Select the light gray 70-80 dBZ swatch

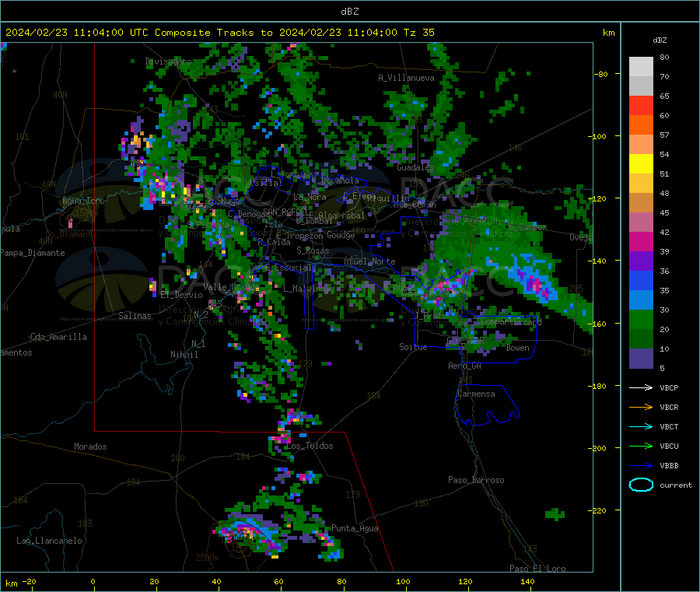tap(641, 67)
